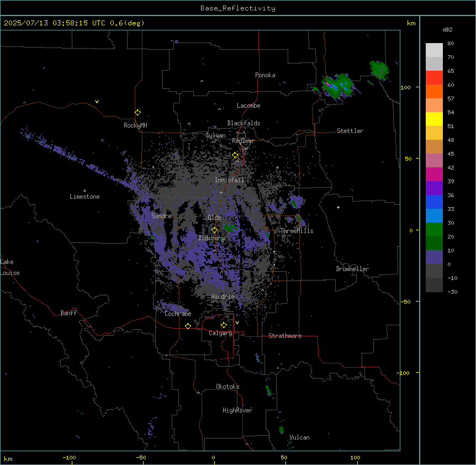Select the yellow diamond marker above Didsbury
This screenshot has height=465, width=476.
point(215,230)
